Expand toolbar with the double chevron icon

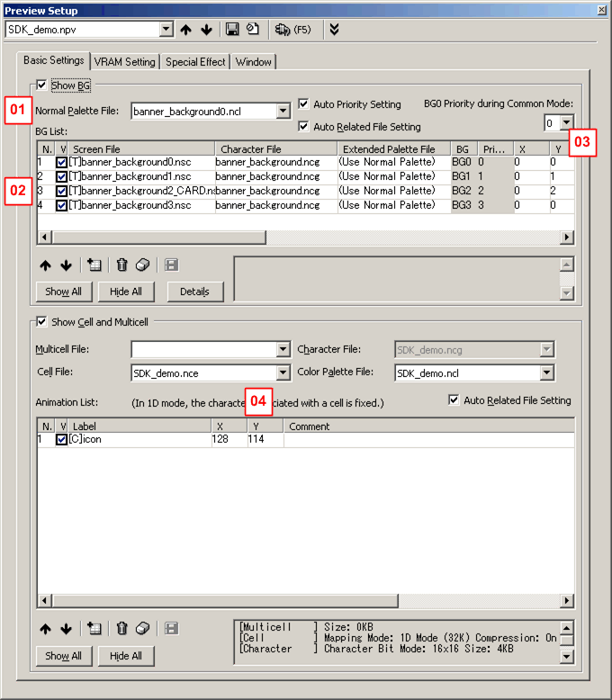pyautogui.click(x=334, y=30)
